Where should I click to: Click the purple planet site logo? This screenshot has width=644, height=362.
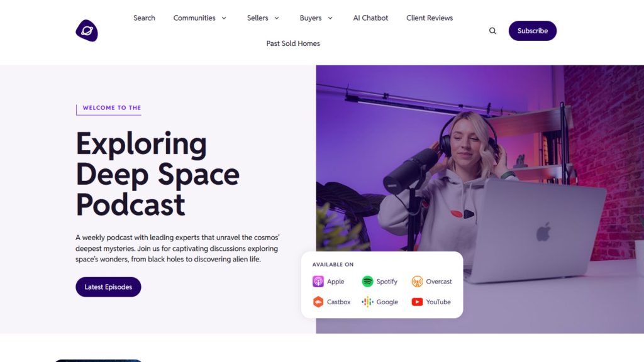pos(87,31)
